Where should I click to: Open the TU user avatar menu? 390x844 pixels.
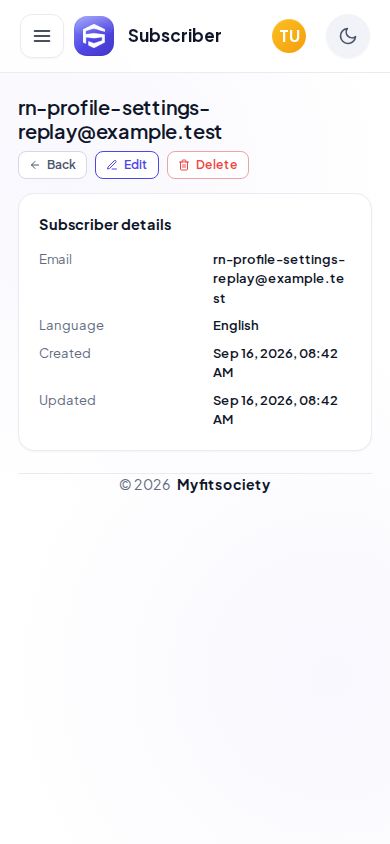289,36
